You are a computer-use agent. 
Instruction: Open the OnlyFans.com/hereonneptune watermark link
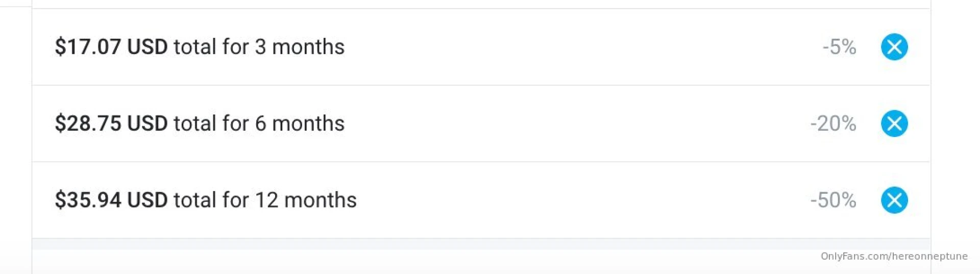point(894,256)
